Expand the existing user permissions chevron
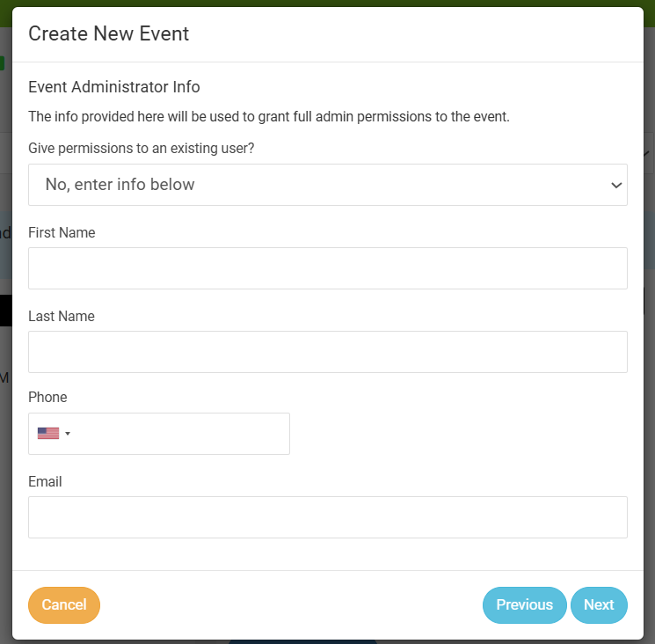This screenshot has width=655, height=644. [x=615, y=185]
